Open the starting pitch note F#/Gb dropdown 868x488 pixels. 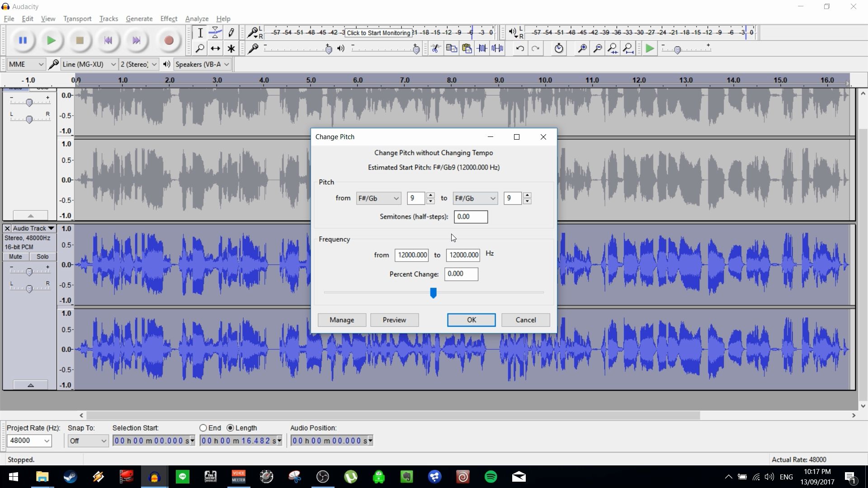(378, 198)
